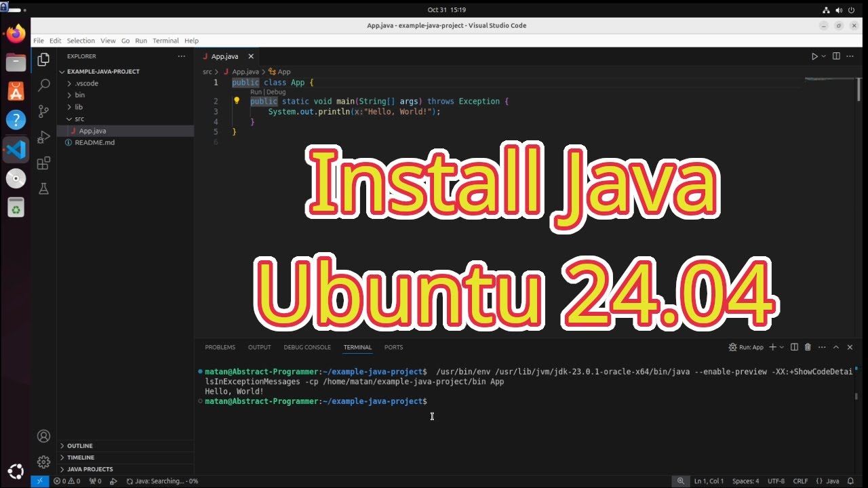Split the terminal panel
The height and width of the screenshot is (488, 868).
click(x=794, y=347)
